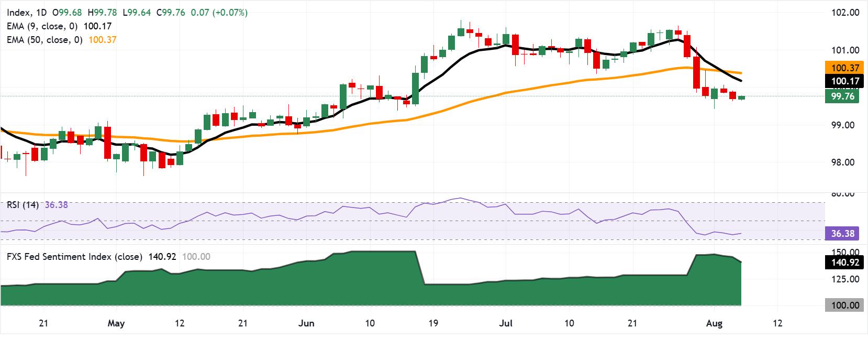Viewport: 868px width, 339px height.
Task: Select the Index, 1D chart title
Action: coord(27,13)
